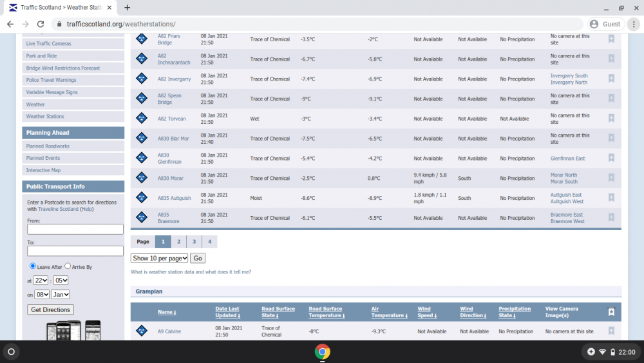This screenshot has width=644, height=363.
Task: Open the weather station data explanation link
Action: pos(191,271)
